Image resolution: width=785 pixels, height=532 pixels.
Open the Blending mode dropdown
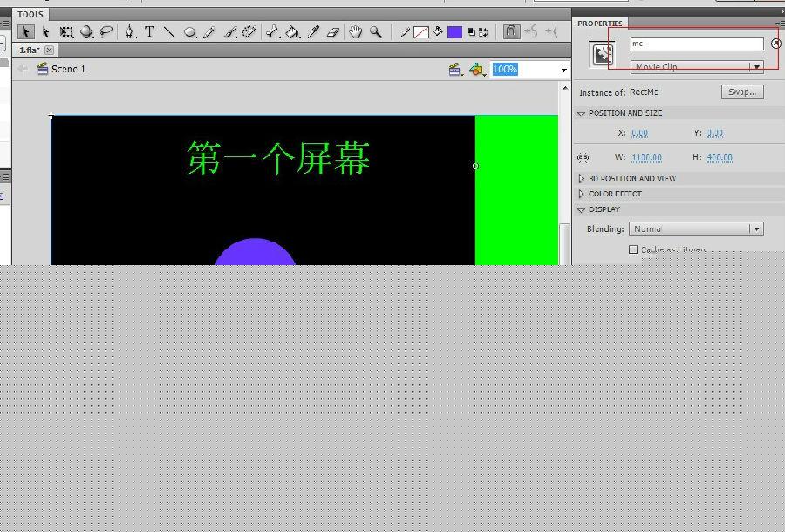tap(696, 228)
